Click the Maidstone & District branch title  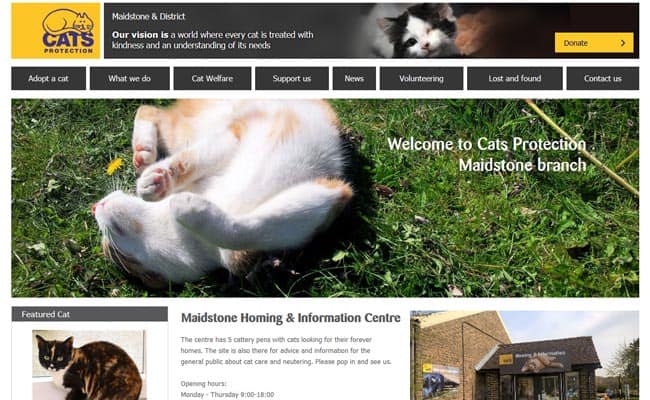point(148,17)
